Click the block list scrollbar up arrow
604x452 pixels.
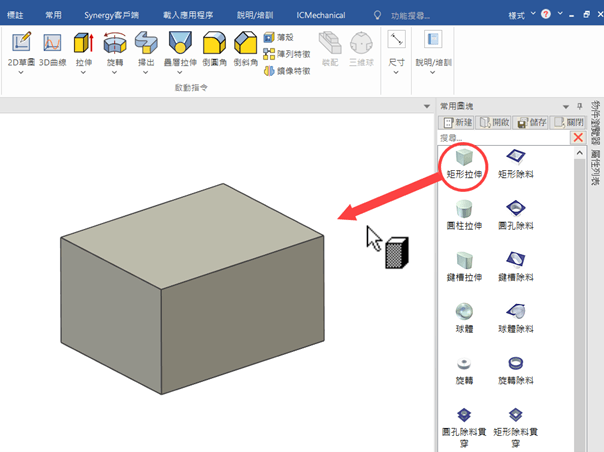click(579, 153)
